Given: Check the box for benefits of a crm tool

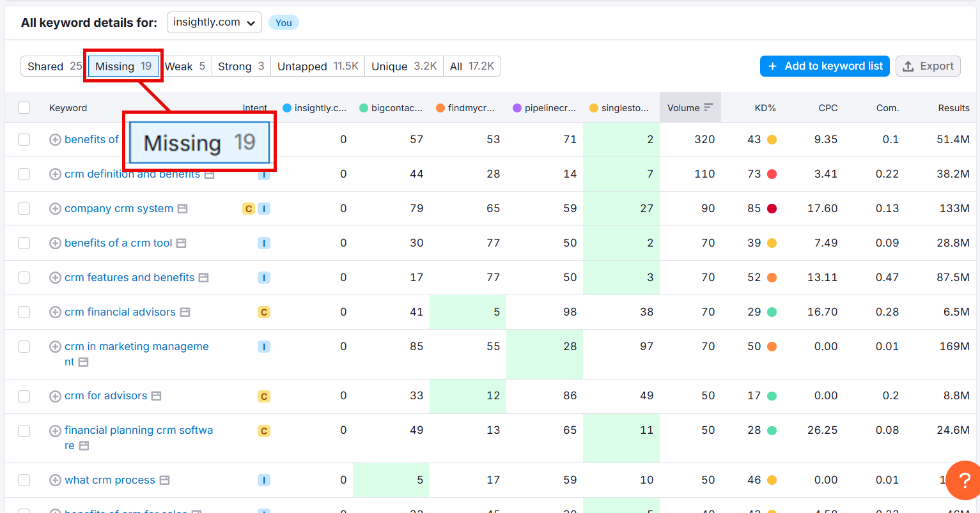Looking at the screenshot, I should [x=24, y=243].
